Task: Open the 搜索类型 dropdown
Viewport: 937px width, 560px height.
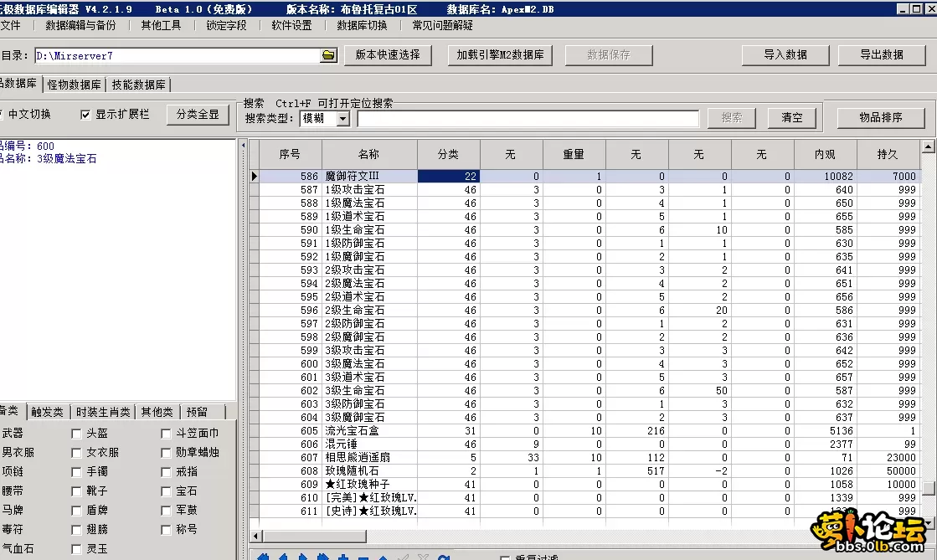Action: click(x=342, y=119)
